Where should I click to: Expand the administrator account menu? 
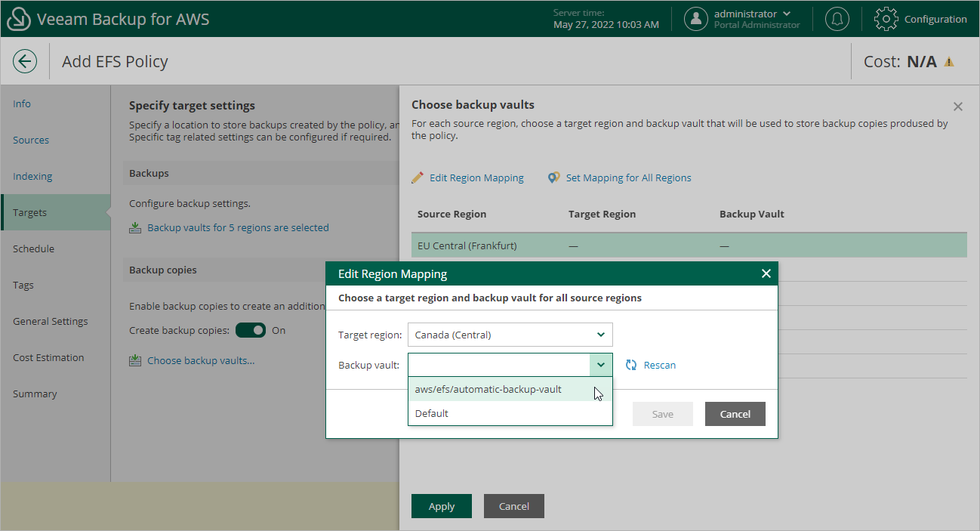pos(787,14)
